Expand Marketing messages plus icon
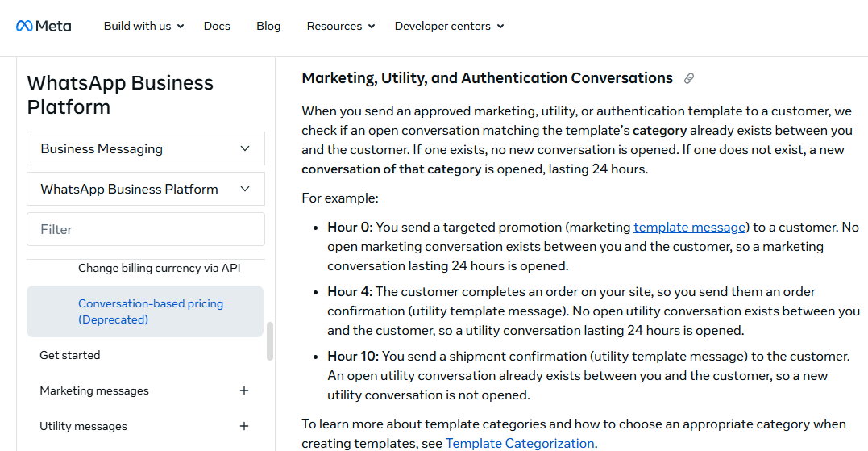Screen dimensions: 868x451 click(x=244, y=390)
